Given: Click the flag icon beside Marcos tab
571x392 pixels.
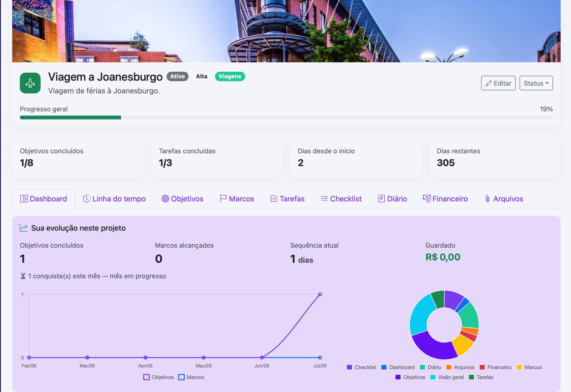Looking at the screenshot, I should coord(223,199).
